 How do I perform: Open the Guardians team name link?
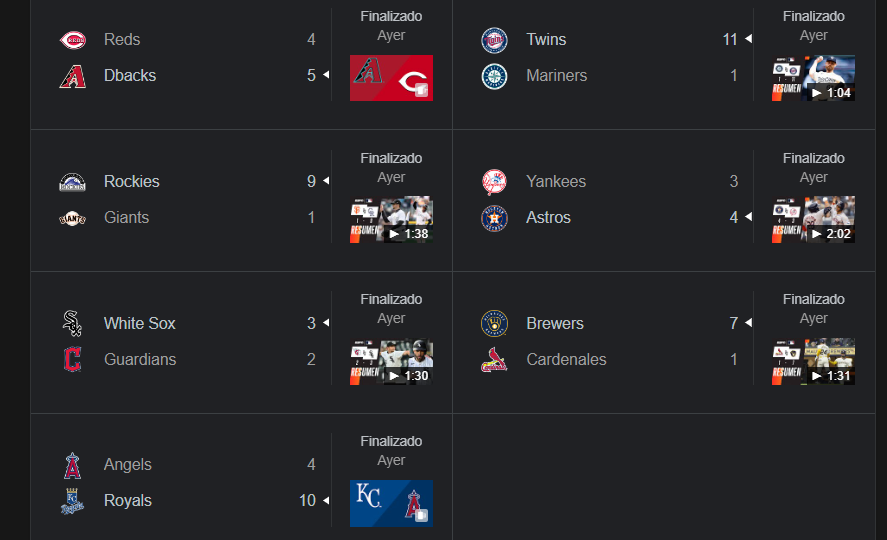click(x=140, y=359)
